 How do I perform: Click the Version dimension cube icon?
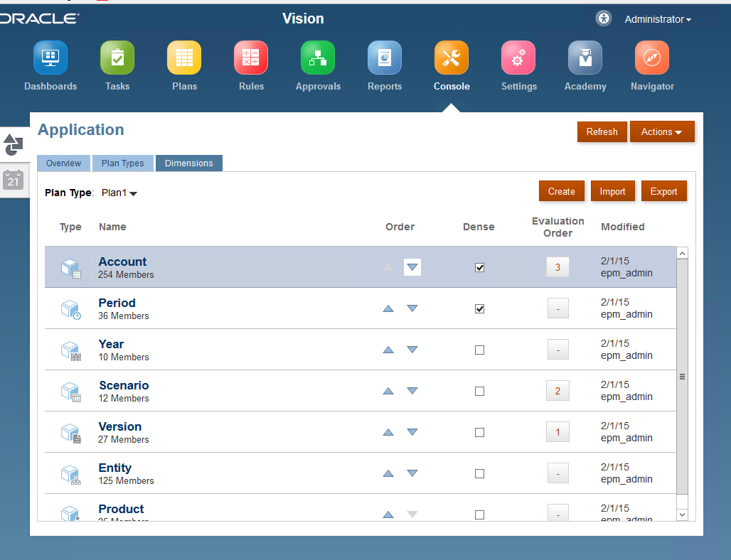point(71,434)
